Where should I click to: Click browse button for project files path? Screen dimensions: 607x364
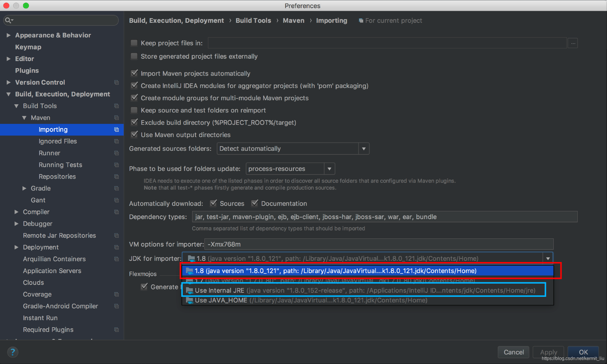pos(573,43)
